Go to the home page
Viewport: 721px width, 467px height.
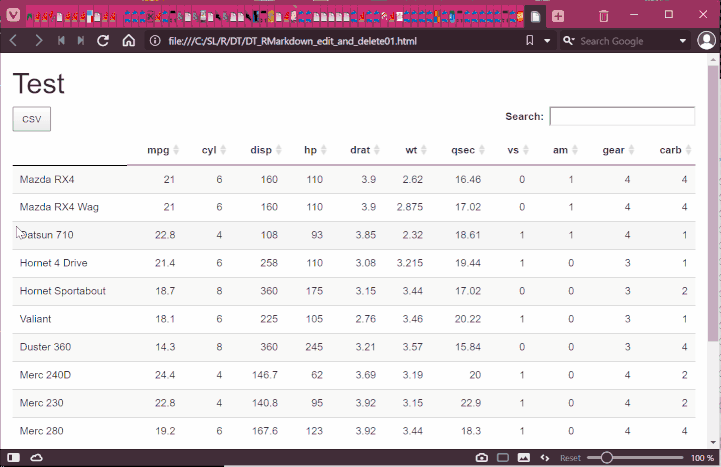click(129, 41)
